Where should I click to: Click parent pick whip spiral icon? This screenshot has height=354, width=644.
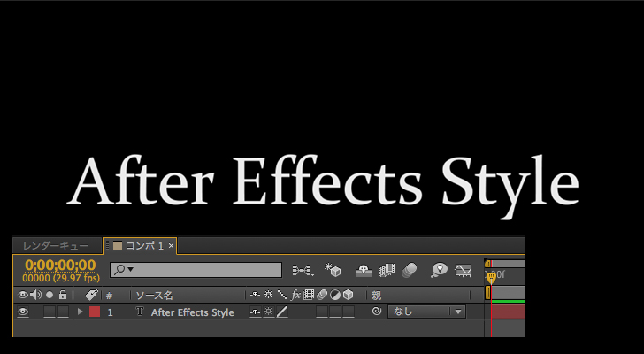point(376,312)
